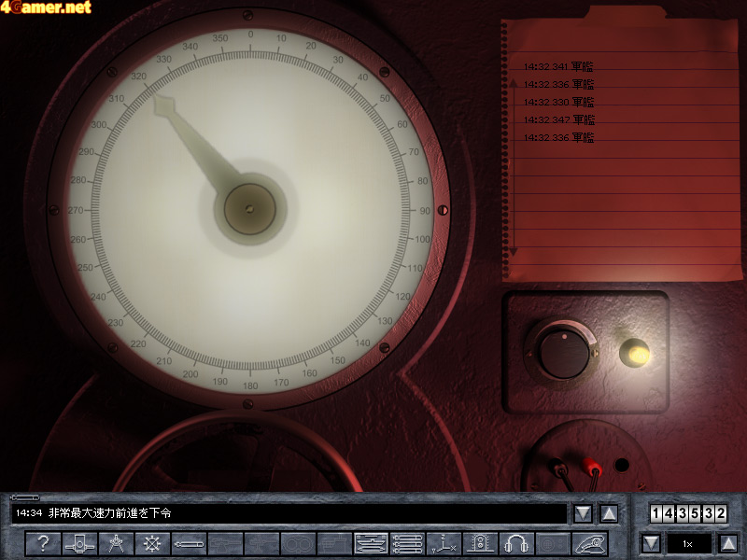Open the radio room station icon
Screen dimensions: 747x560
(480, 543)
